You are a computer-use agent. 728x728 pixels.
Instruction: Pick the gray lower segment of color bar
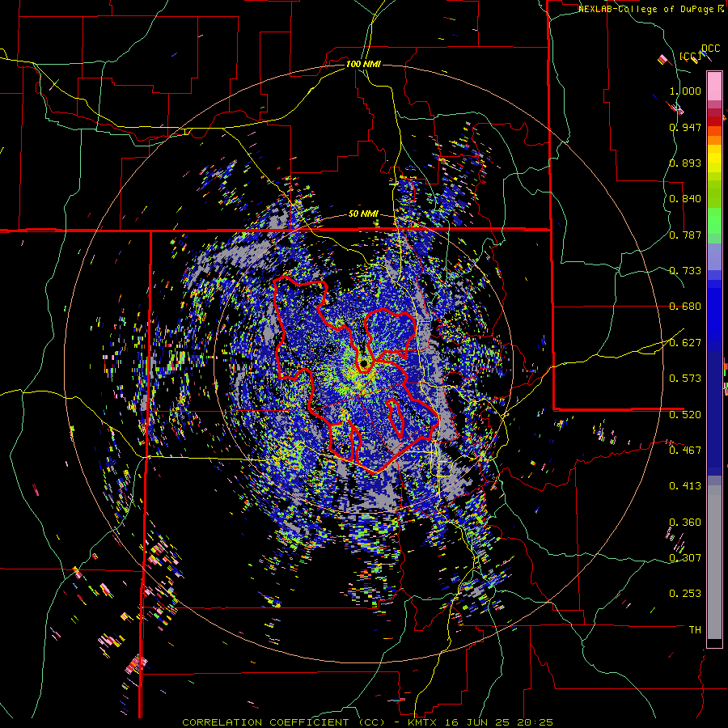[714, 562]
